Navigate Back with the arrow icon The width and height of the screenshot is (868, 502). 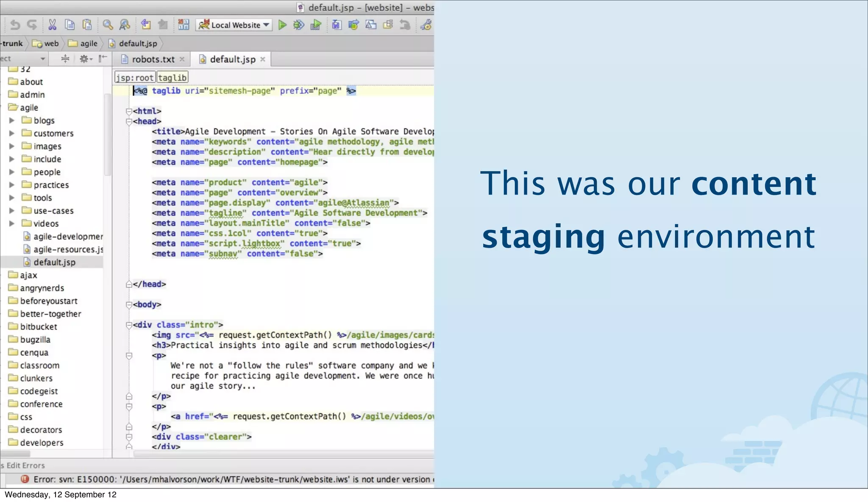point(146,25)
